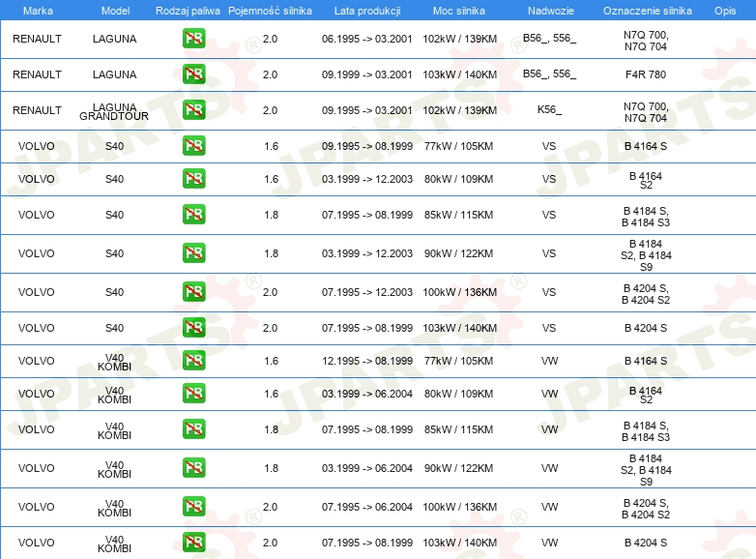Click 100kW / 136KM in the S40 row
The height and width of the screenshot is (559, 756).
point(459,292)
